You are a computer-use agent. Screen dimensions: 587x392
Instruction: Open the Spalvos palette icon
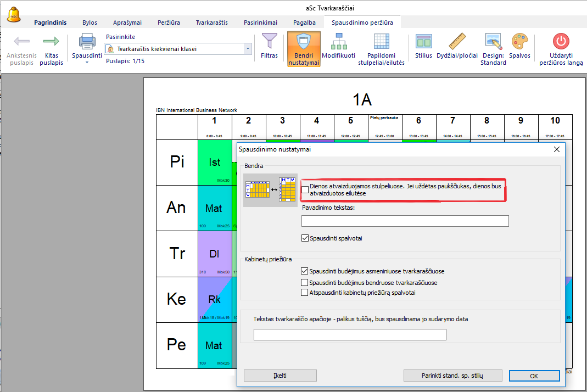coord(519,42)
